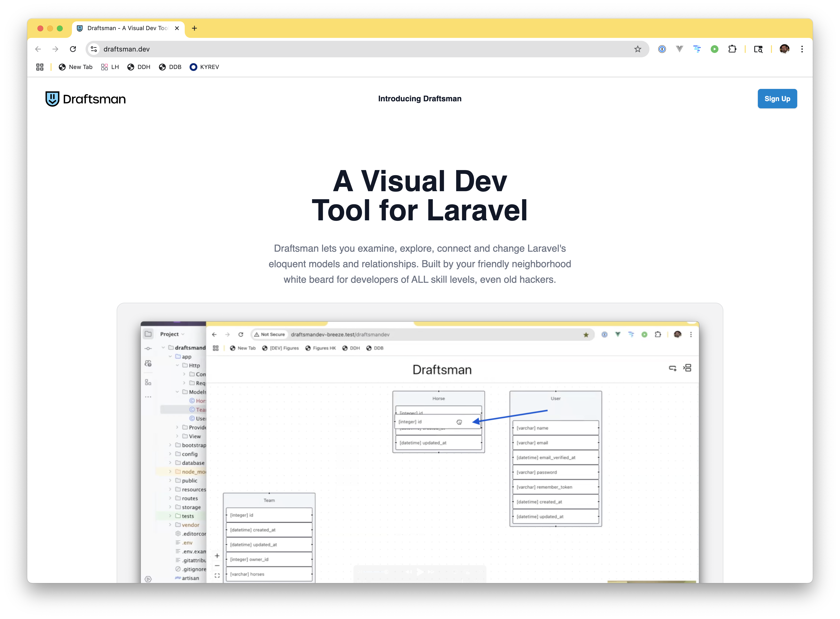Select the Draftsman browser tab

coord(127,28)
